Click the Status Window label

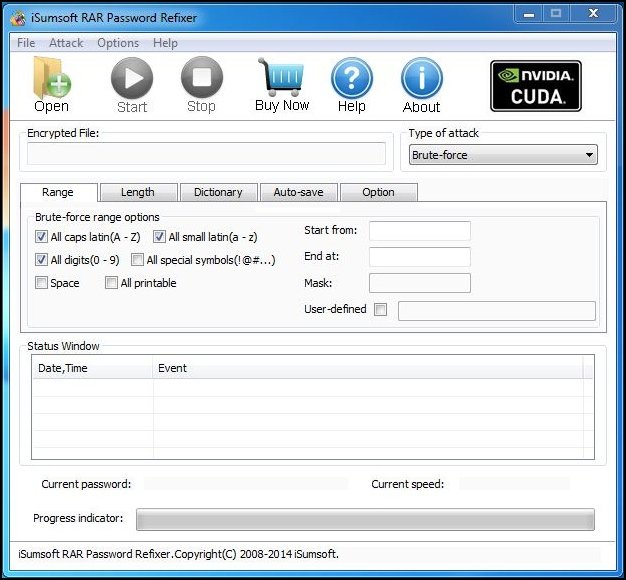point(63,346)
